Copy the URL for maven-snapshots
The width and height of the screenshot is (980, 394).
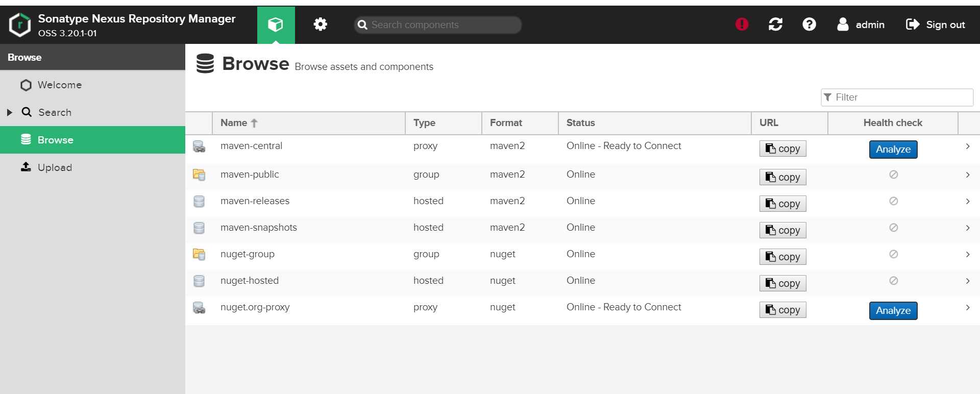point(782,230)
